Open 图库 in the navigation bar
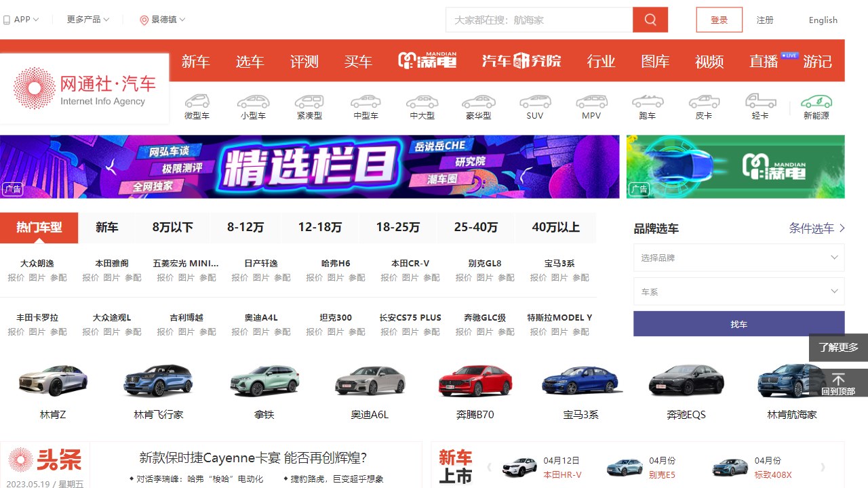 click(x=655, y=62)
